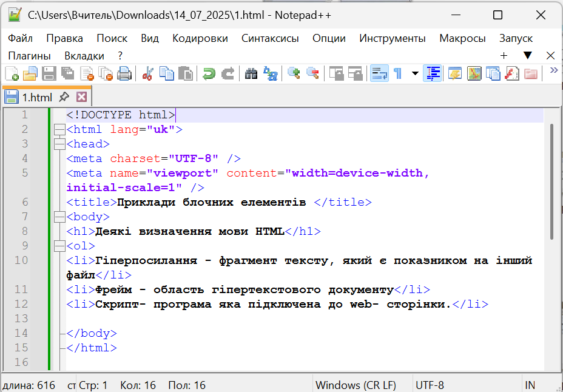Open the Кодировки menu
Image resolution: width=563 pixels, height=392 pixels.
coord(200,38)
